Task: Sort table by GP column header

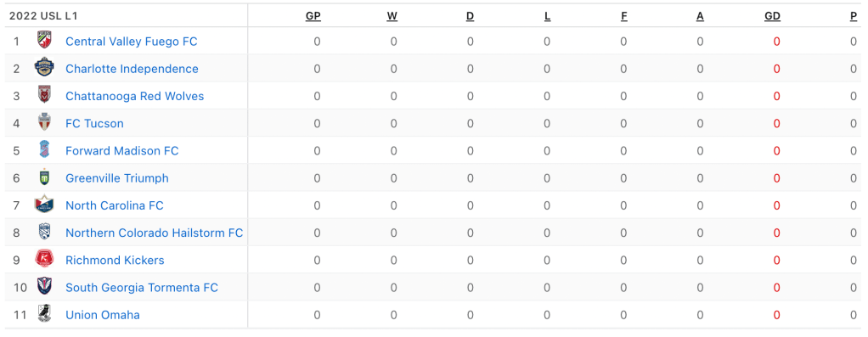Action: [x=313, y=16]
